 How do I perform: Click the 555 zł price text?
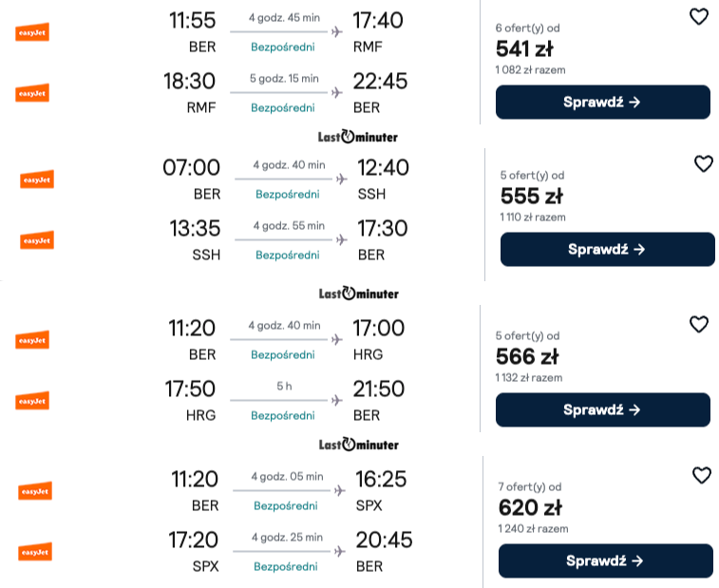[x=531, y=196]
